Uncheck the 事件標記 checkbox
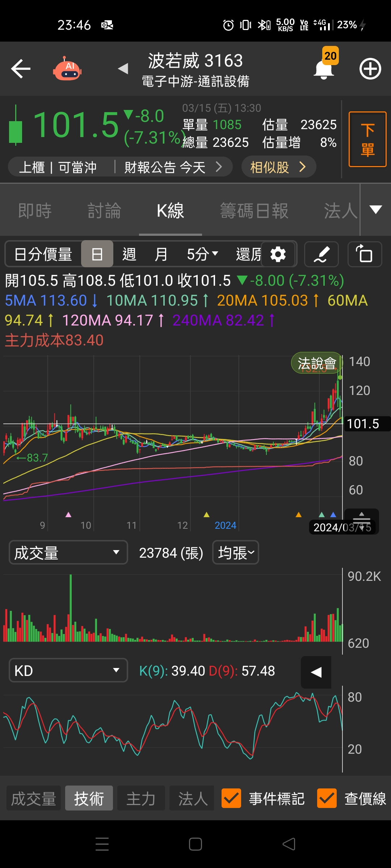 point(231,798)
